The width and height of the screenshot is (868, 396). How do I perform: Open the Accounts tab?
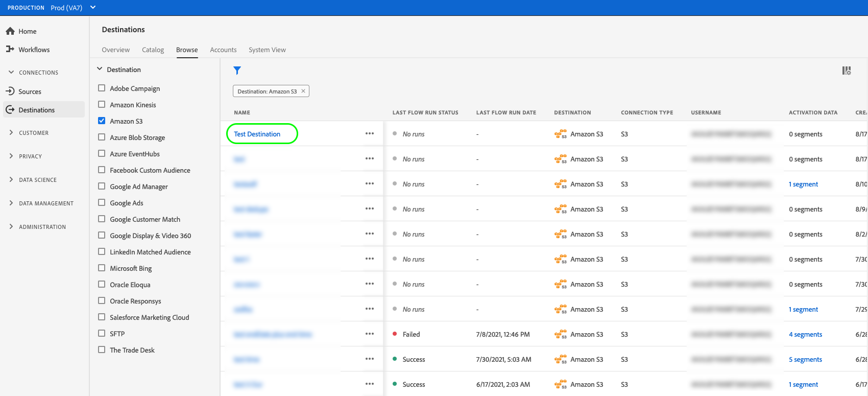[223, 50]
